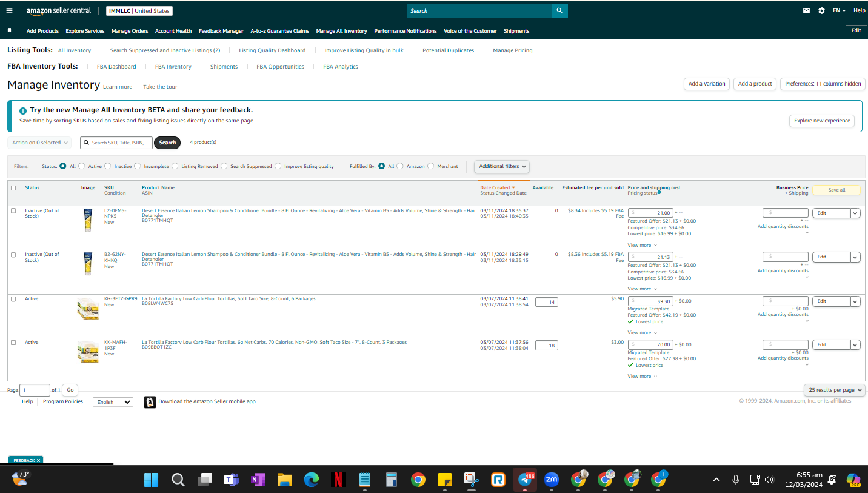
Task: Open Microsoft Edge from the taskbar
Action: 311,480
